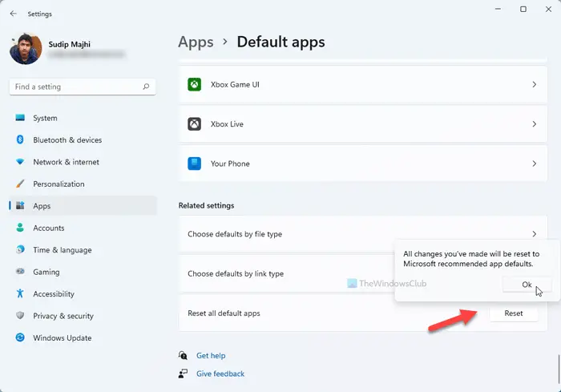This screenshot has height=392, width=561.
Task: Open the Get help link
Action: (x=211, y=355)
